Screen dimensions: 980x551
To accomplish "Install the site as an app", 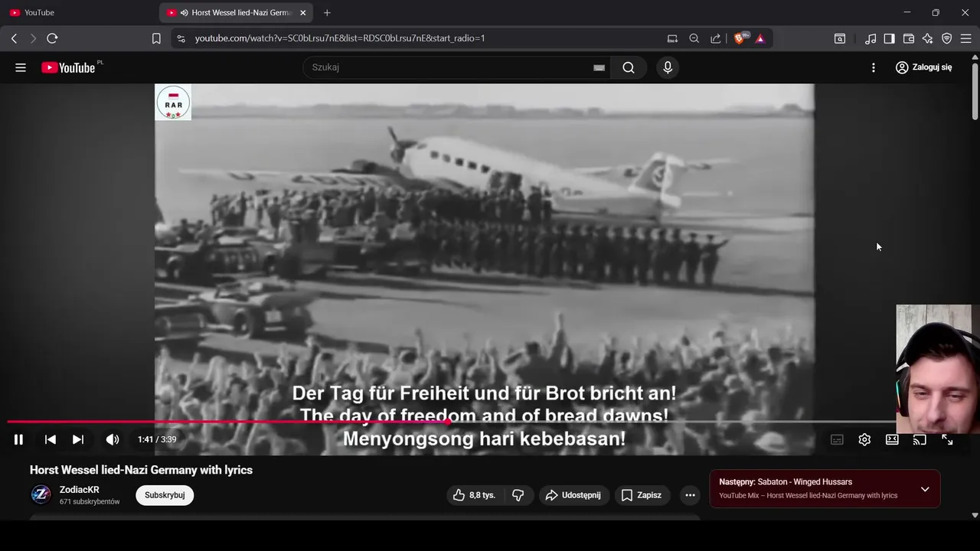I will click(x=672, y=38).
